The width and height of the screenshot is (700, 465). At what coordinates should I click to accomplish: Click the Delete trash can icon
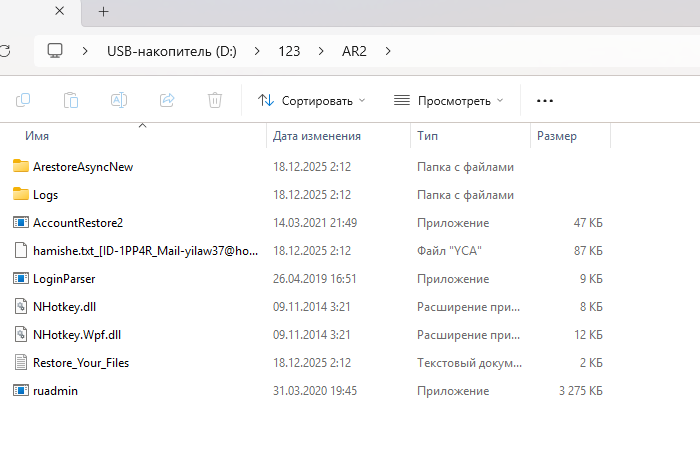tap(215, 100)
